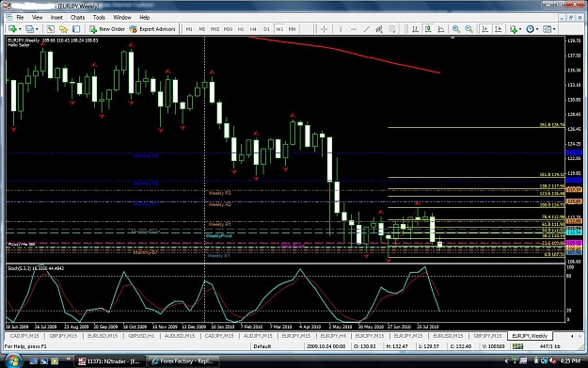Viewport: 588px width, 368px height.
Task: Open the Navigator star-folder icon
Action: click(63, 29)
